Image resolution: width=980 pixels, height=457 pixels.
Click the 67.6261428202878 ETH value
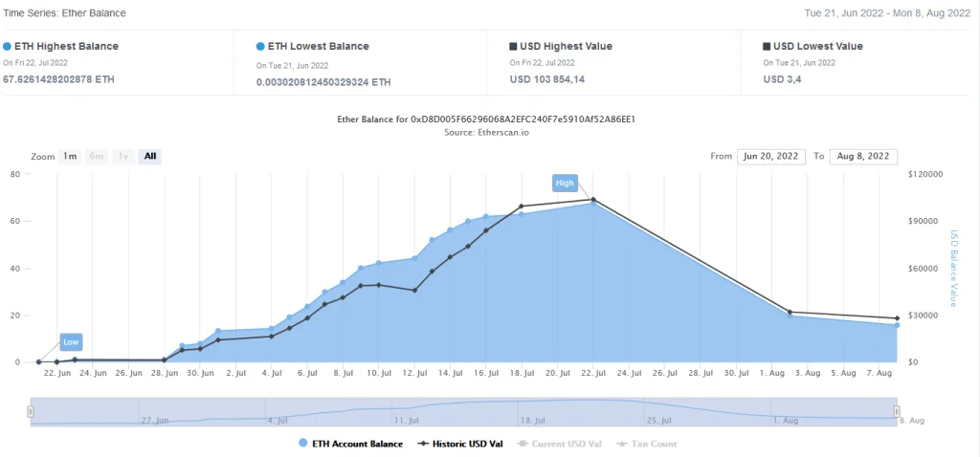pyautogui.click(x=58, y=80)
